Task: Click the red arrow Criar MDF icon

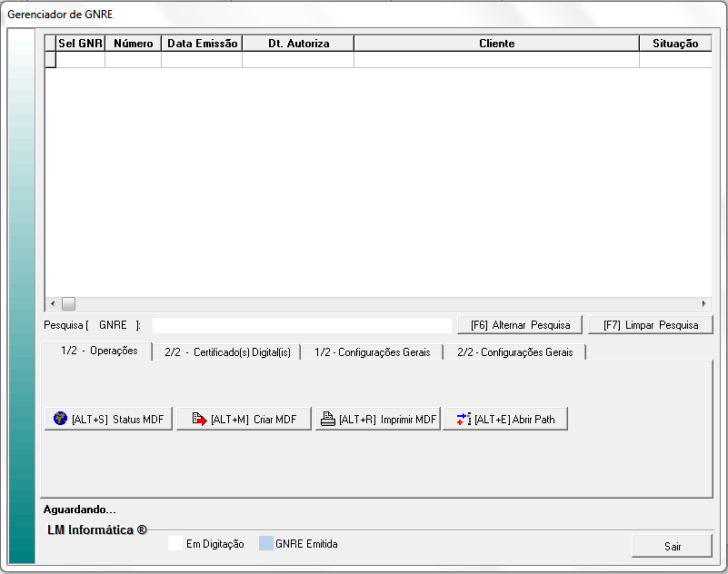Action: coord(200,419)
